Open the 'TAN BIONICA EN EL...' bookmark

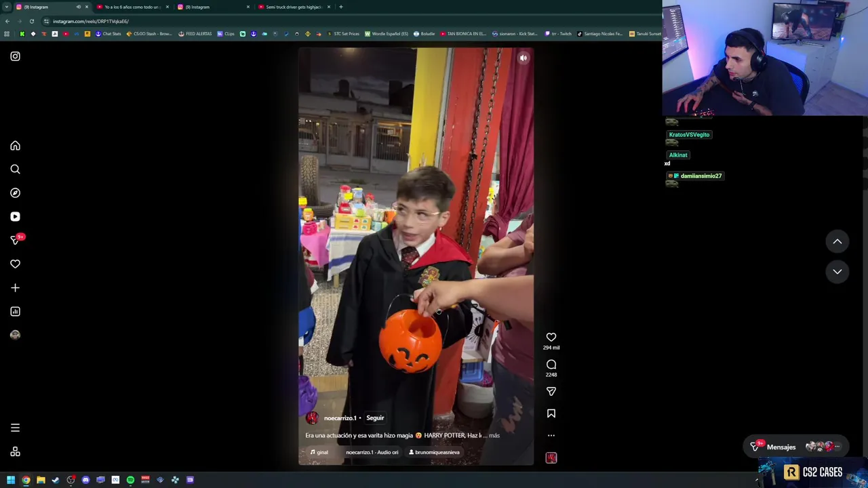point(463,34)
